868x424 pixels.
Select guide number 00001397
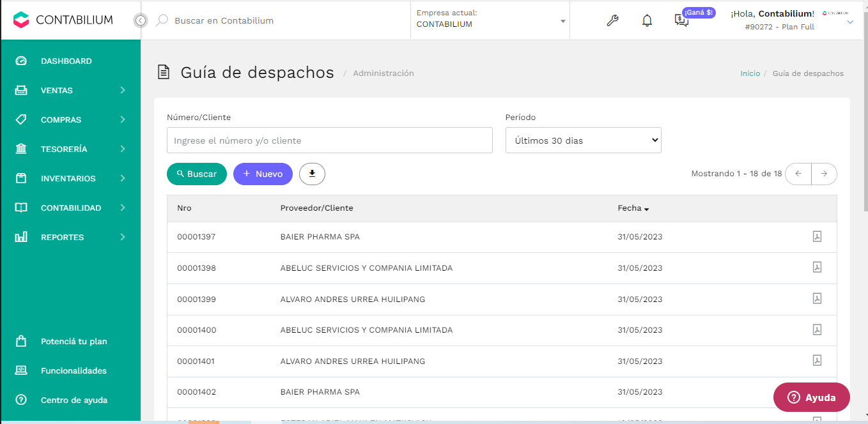tap(196, 237)
